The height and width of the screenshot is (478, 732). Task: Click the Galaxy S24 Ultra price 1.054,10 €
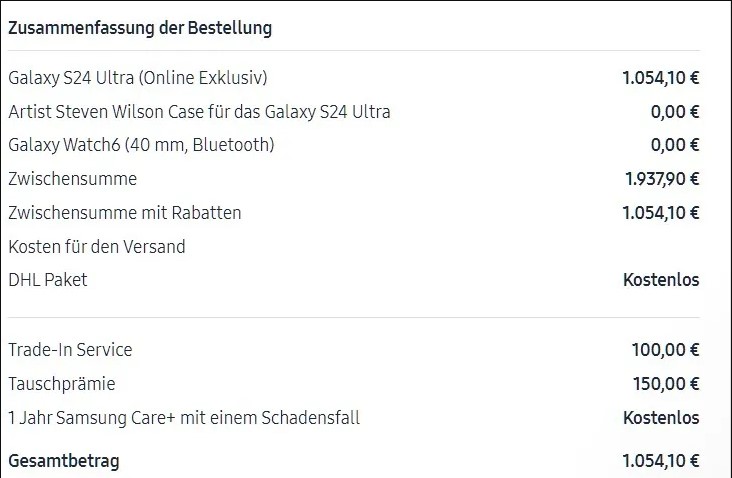[x=661, y=77]
